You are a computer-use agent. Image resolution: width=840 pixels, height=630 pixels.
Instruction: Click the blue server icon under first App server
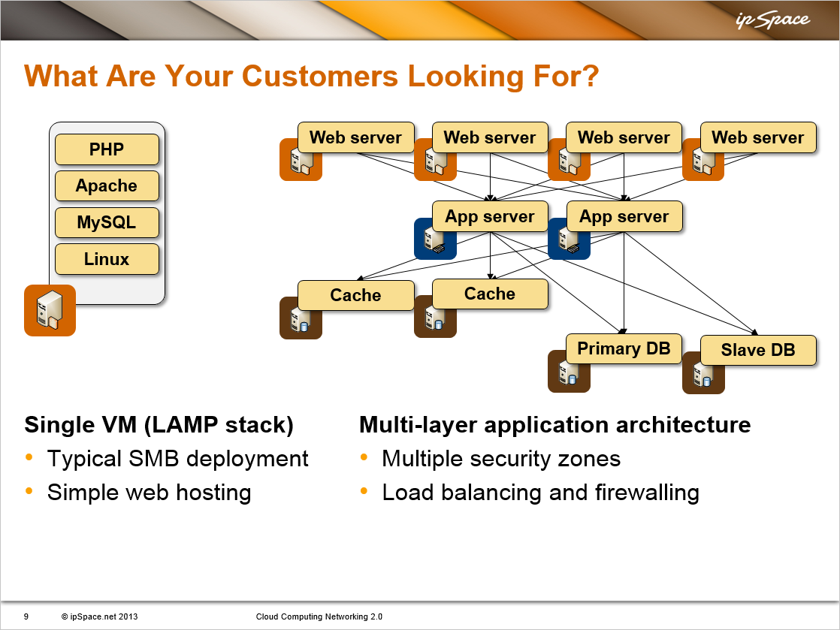click(x=435, y=240)
